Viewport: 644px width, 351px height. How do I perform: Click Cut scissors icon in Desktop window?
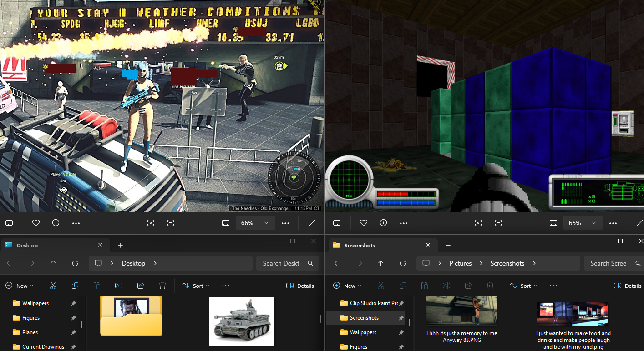[53, 286]
